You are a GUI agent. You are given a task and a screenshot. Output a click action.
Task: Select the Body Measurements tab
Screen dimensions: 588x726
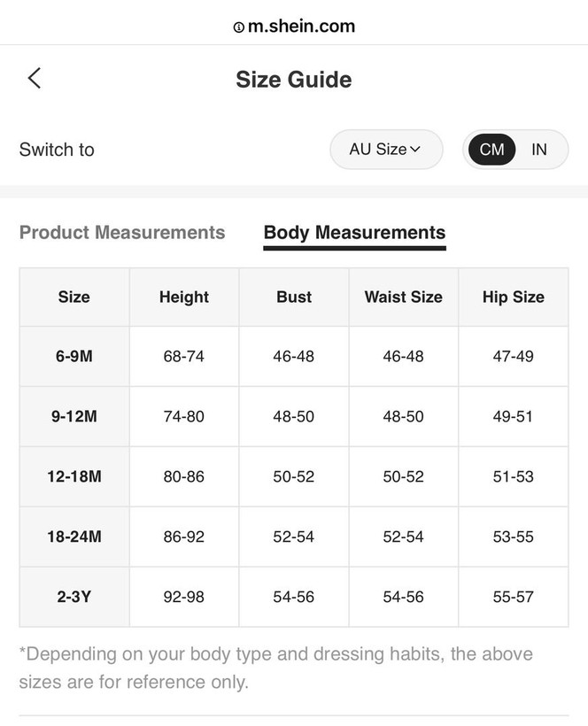pos(354,233)
